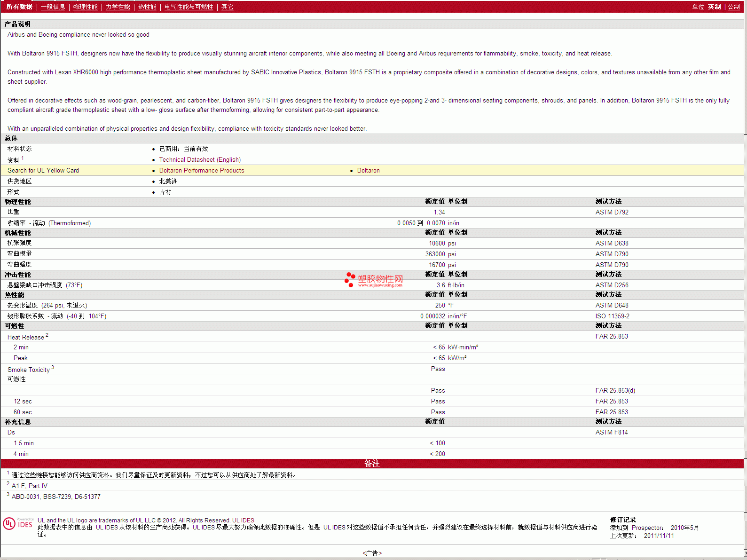Viewport: 747px width, 560px height.
Task: Select the 所有数据 tab
Action: (19, 7)
